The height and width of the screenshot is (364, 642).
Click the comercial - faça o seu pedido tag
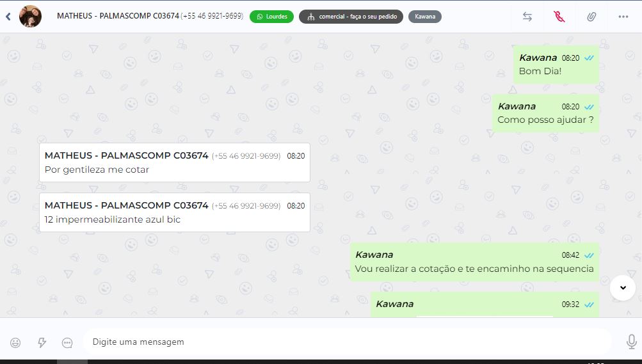[351, 17]
